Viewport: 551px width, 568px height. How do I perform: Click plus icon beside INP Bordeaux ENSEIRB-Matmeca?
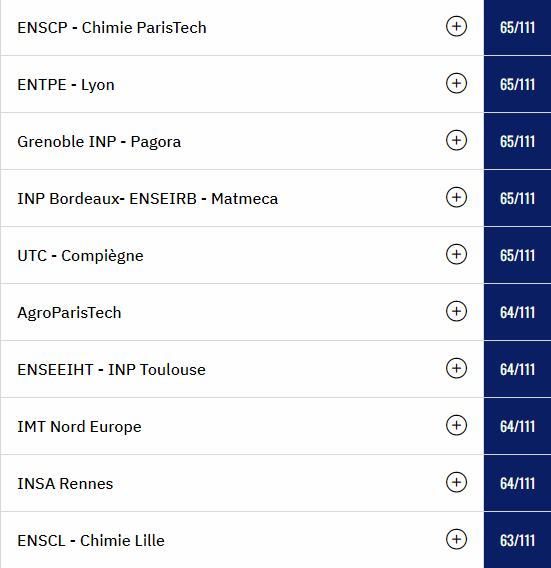pos(456,197)
